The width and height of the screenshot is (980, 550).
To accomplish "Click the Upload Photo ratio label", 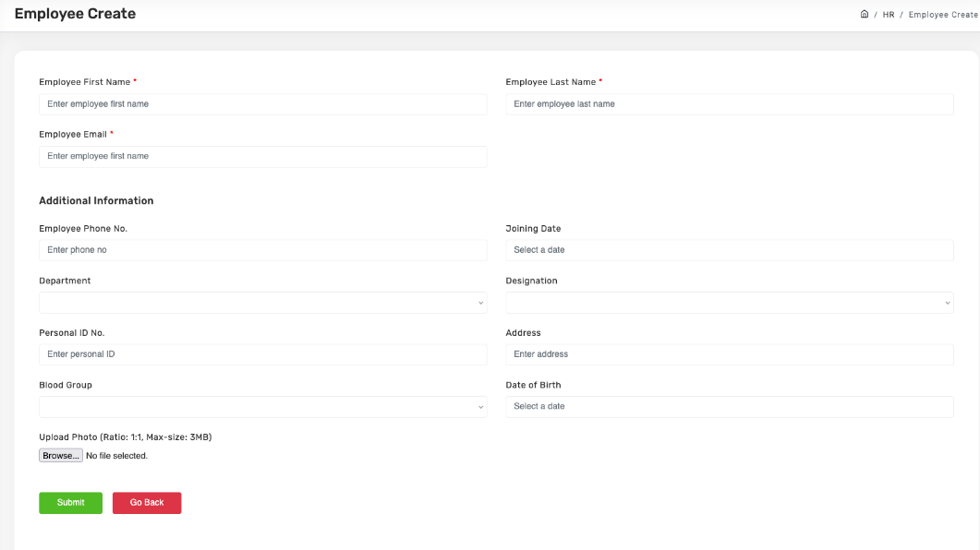I will click(126, 437).
